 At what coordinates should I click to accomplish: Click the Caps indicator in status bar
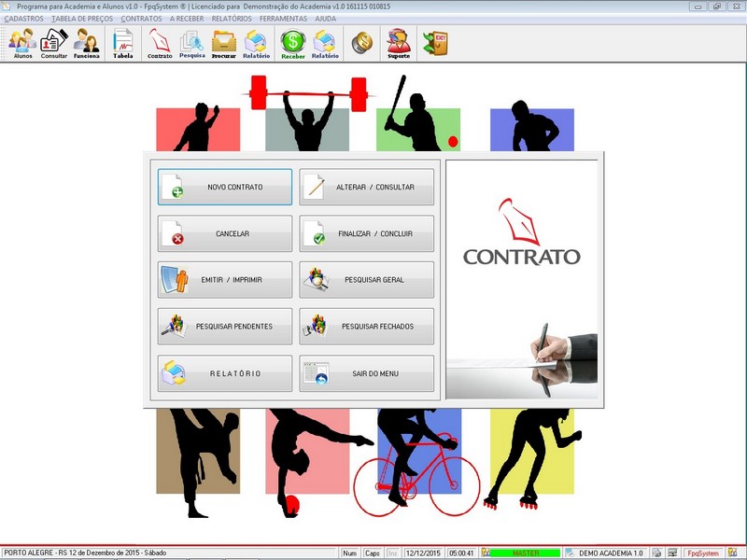click(372, 553)
